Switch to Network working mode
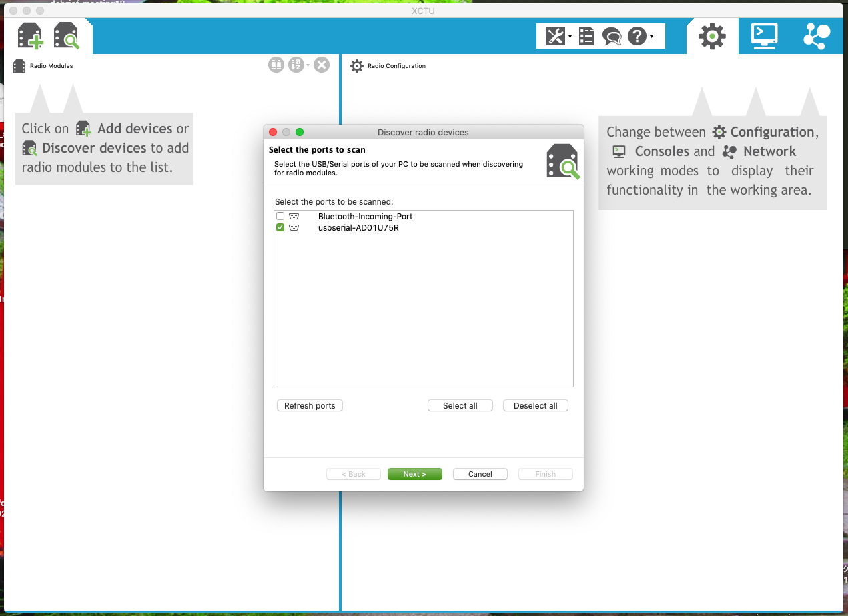This screenshot has width=848, height=616. [x=817, y=36]
